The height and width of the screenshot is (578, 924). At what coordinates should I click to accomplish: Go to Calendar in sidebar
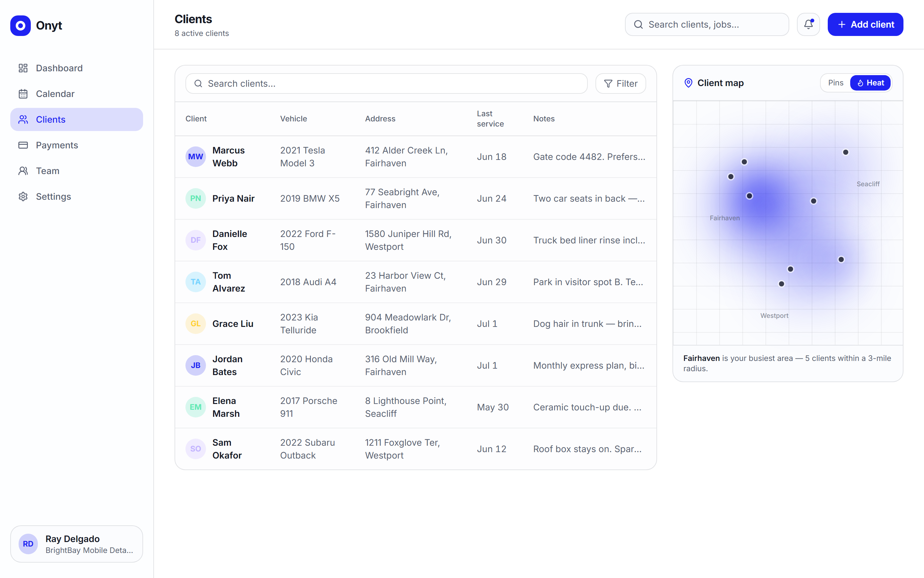[x=77, y=94]
